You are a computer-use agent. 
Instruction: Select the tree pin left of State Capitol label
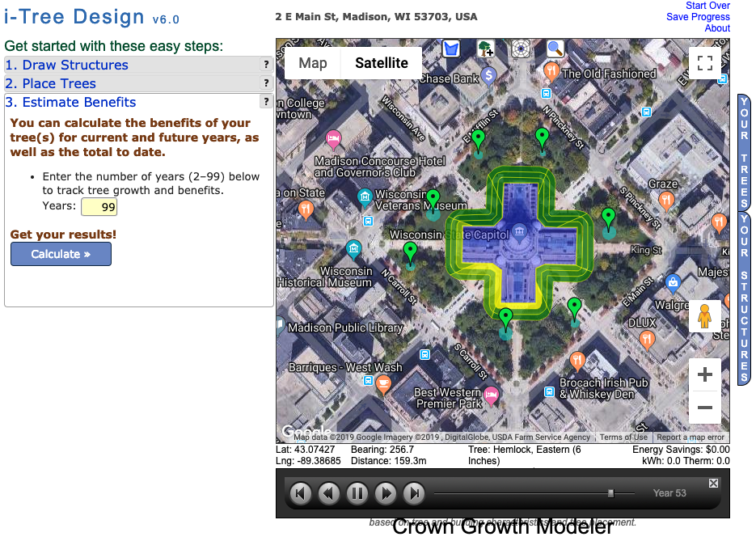click(x=410, y=252)
